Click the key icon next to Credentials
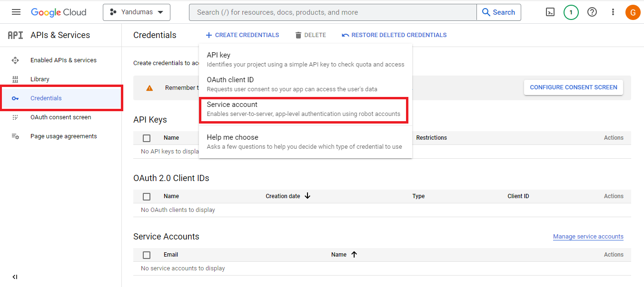The width and height of the screenshot is (644, 287). [x=15, y=98]
